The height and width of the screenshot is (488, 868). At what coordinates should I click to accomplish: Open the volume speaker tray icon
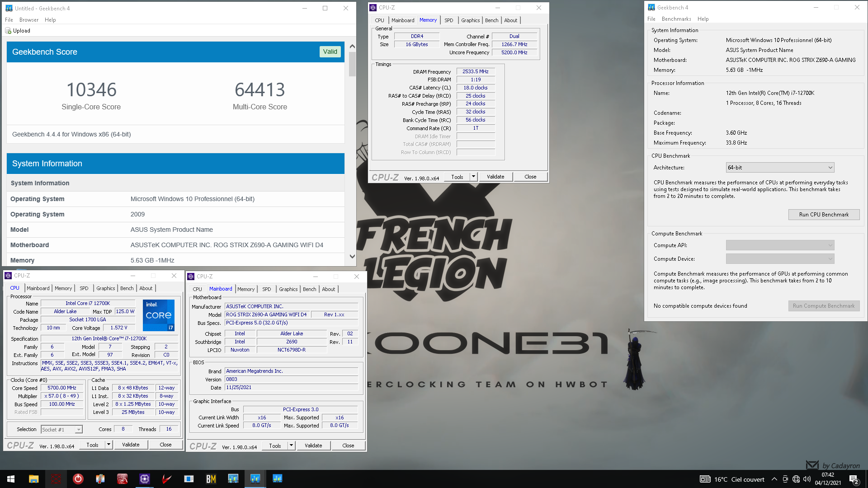coord(807,479)
